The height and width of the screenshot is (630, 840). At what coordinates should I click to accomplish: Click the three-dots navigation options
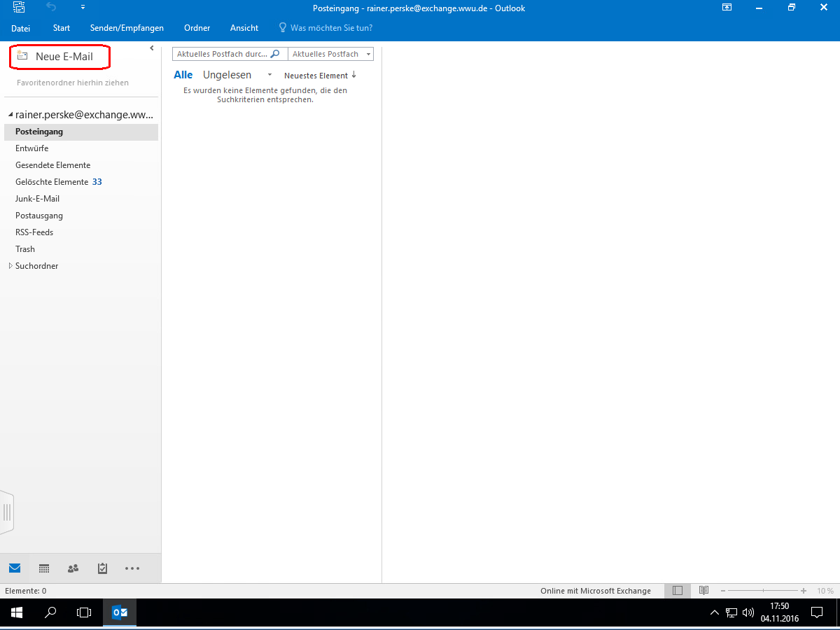[x=132, y=568]
